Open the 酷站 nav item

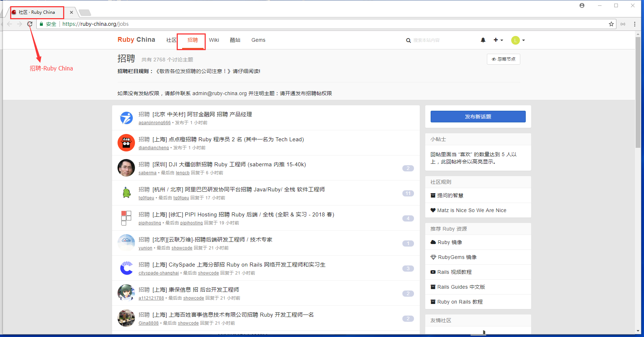point(235,40)
